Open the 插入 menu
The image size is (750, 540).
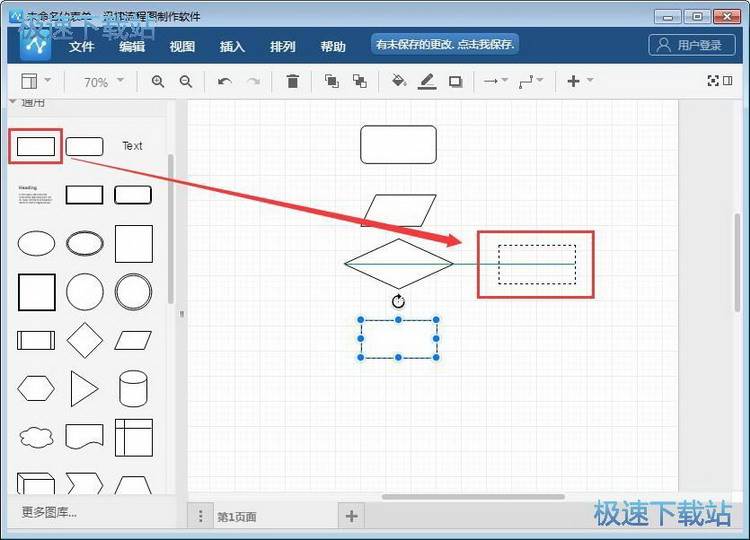click(232, 46)
